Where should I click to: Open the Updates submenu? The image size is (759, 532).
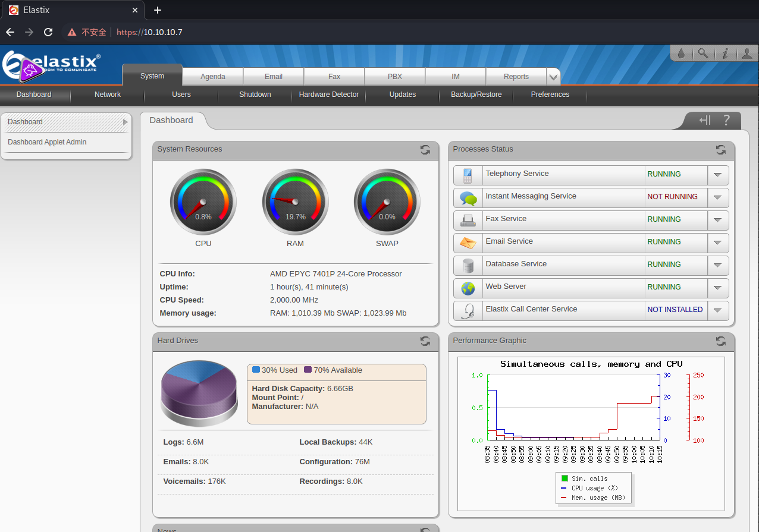pyautogui.click(x=403, y=95)
